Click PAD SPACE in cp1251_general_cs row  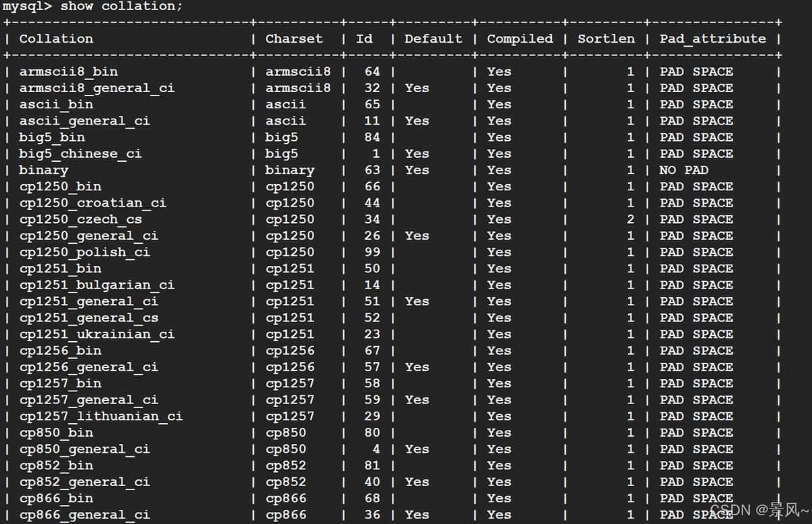(696, 318)
